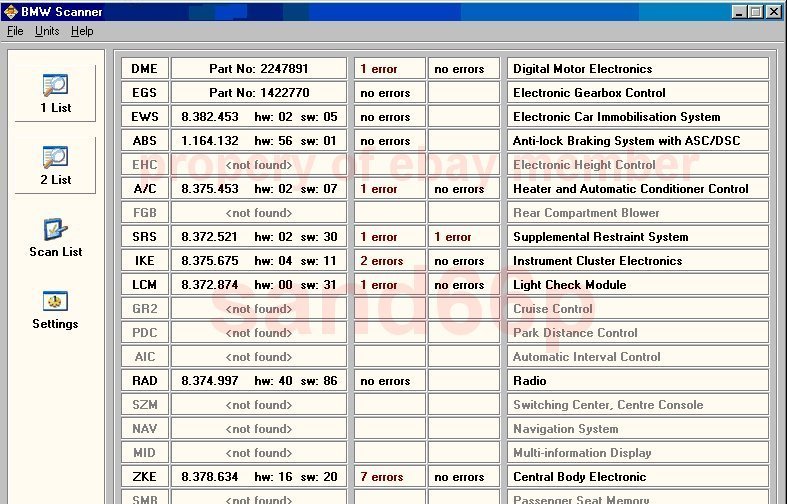Open the Settings icon in sidebar
787x504 pixels.
[x=55, y=310]
